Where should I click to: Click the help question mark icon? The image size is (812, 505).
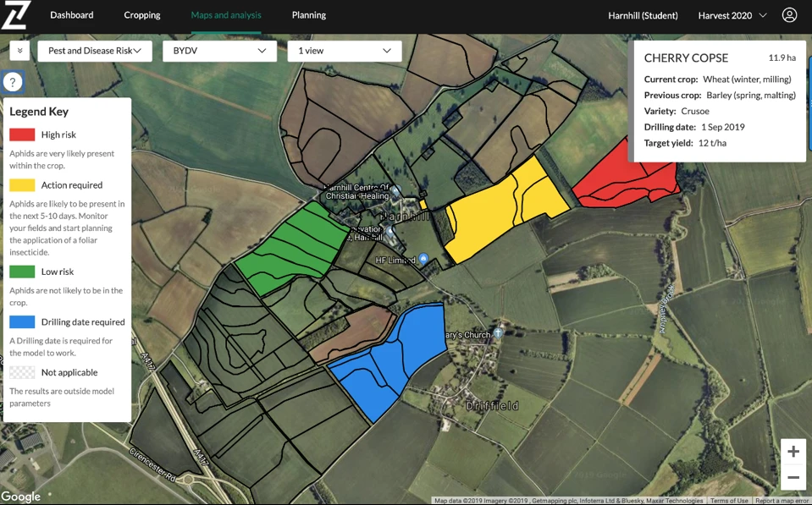[13, 82]
